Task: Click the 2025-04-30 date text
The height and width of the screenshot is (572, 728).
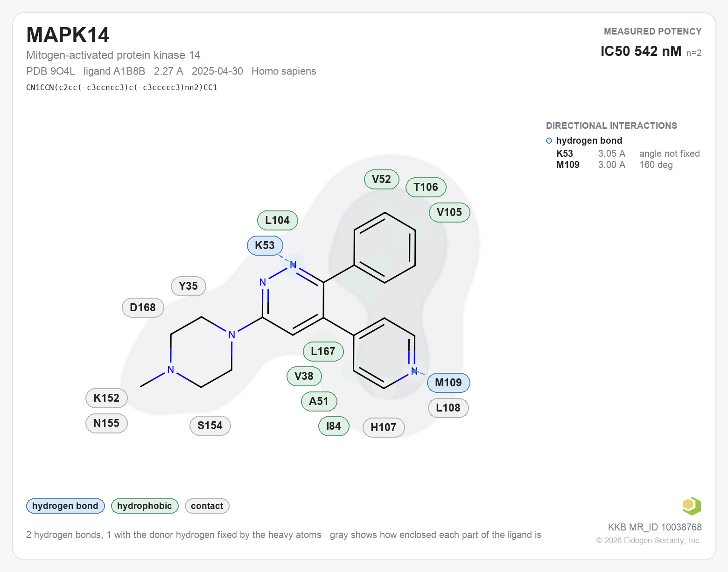Action: [217, 71]
